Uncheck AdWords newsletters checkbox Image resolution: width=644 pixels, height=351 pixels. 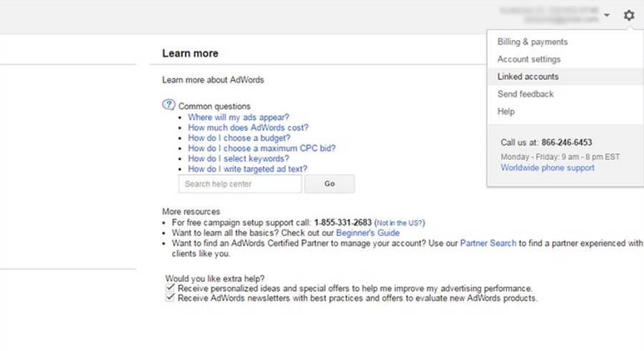point(170,297)
